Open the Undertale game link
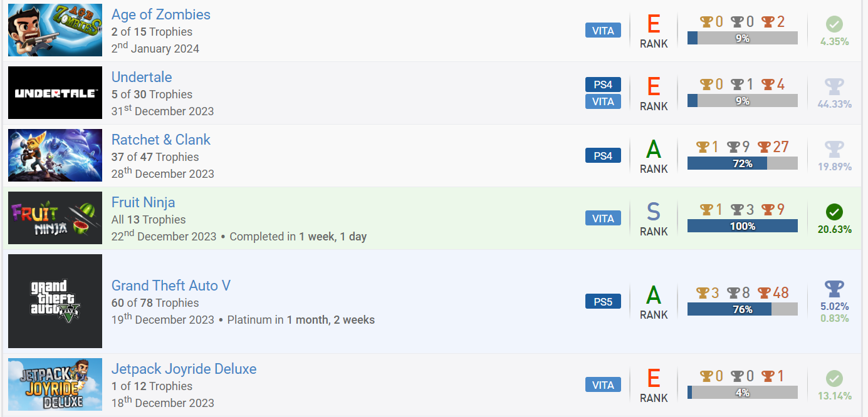 tap(142, 77)
